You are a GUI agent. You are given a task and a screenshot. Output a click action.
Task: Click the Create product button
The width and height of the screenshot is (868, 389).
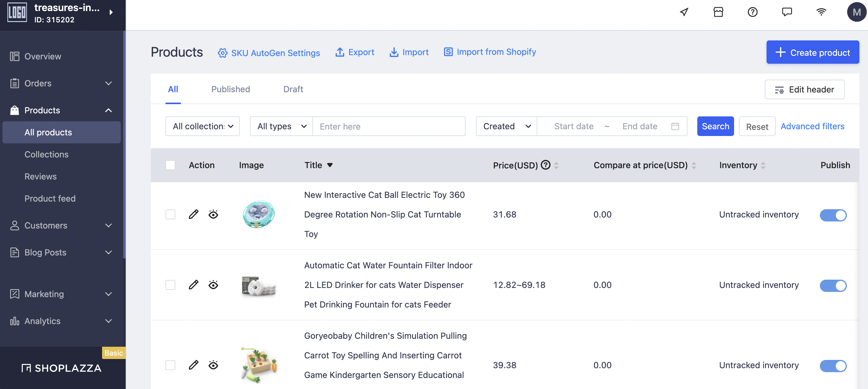tap(813, 52)
